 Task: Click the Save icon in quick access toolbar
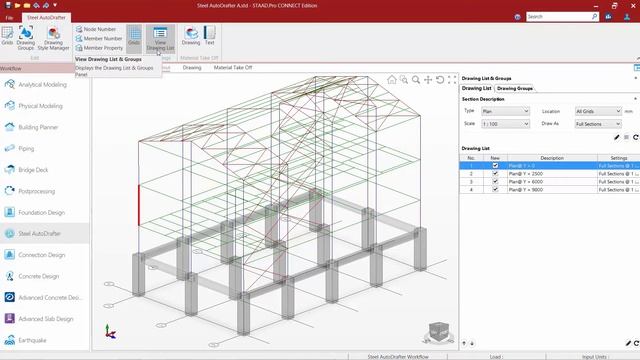[8, 5]
